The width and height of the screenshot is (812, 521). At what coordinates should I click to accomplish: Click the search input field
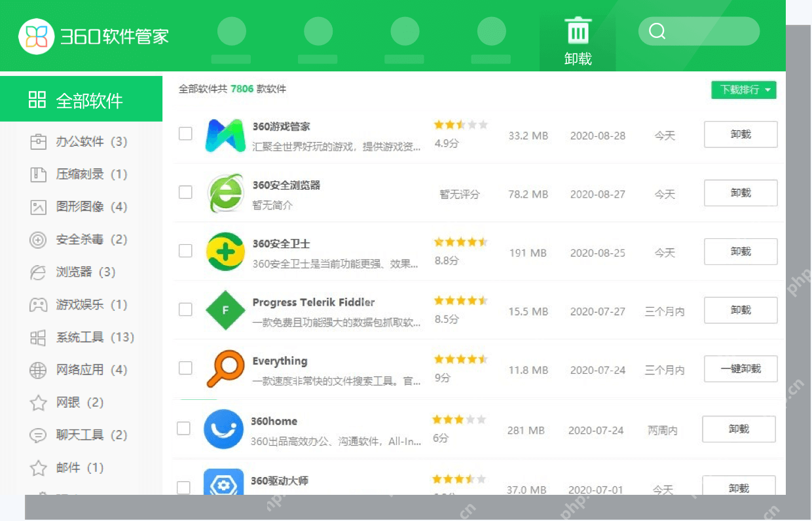click(x=699, y=31)
